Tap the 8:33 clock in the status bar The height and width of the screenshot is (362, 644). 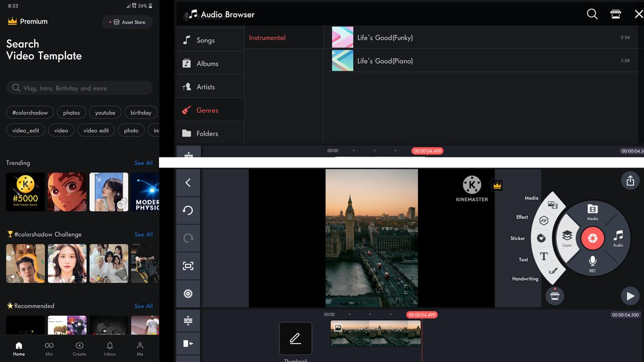click(13, 6)
